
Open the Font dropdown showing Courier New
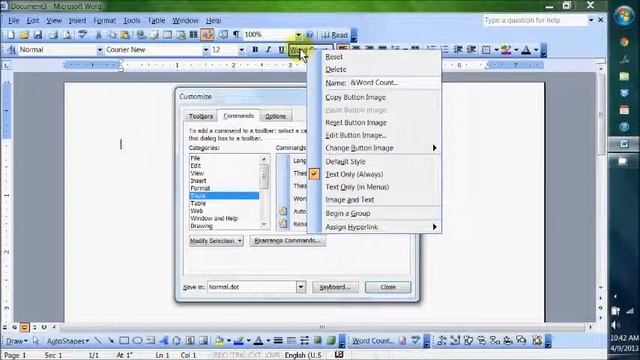coord(205,50)
